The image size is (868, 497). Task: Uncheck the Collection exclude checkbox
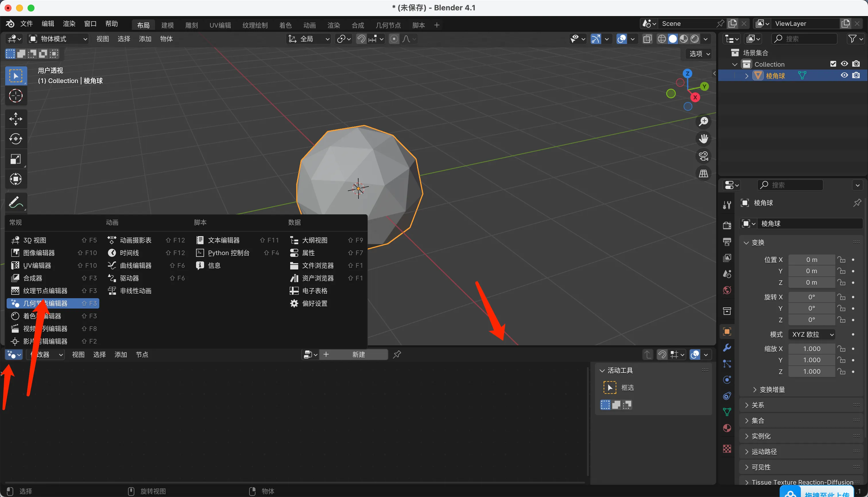833,64
